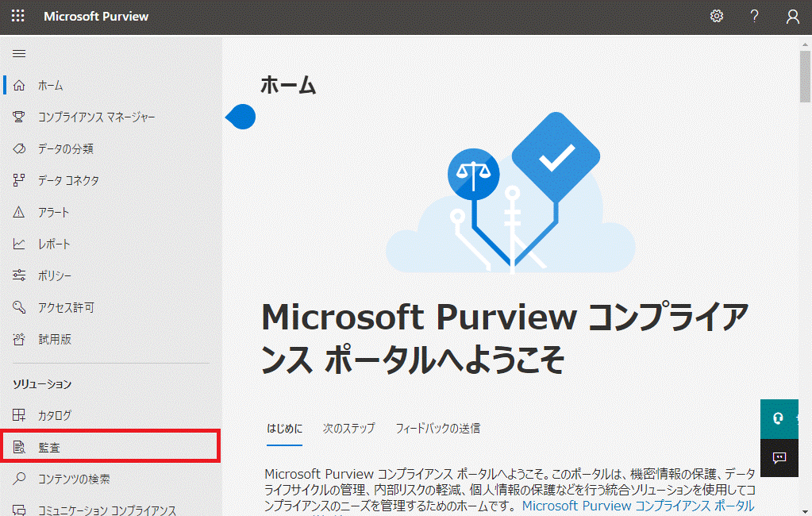The height and width of the screenshot is (516, 812).
Task: Click the カタログ grid icon
Action: [19, 415]
